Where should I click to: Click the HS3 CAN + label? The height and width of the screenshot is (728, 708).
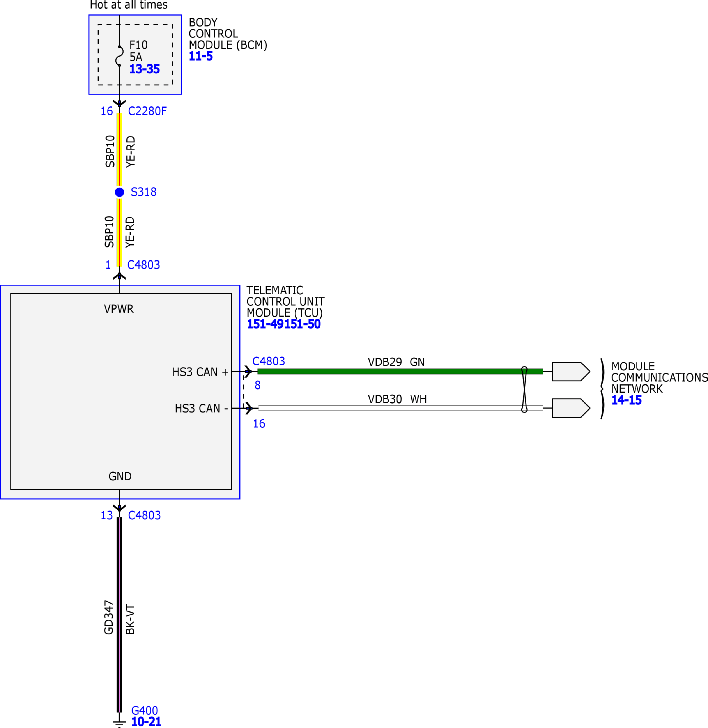tap(200, 372)
